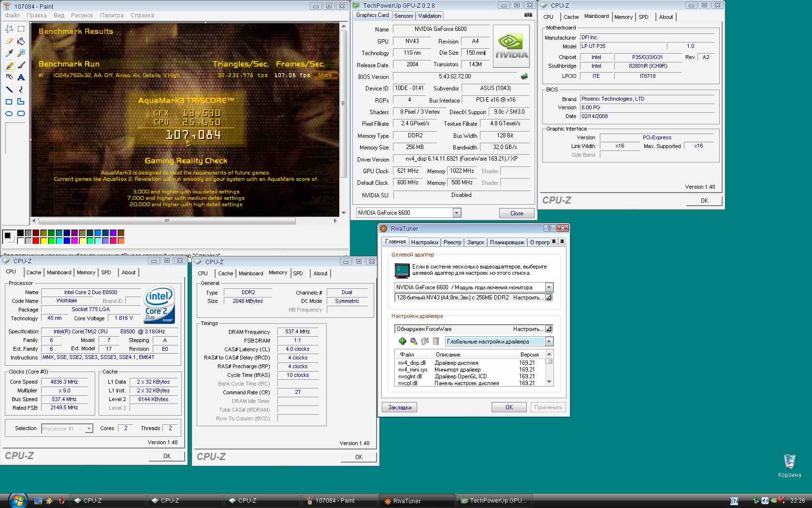Click the Закладки button in RivaTuner
The height and width of the screenshot is (508, 812).
tap(400, 407)
